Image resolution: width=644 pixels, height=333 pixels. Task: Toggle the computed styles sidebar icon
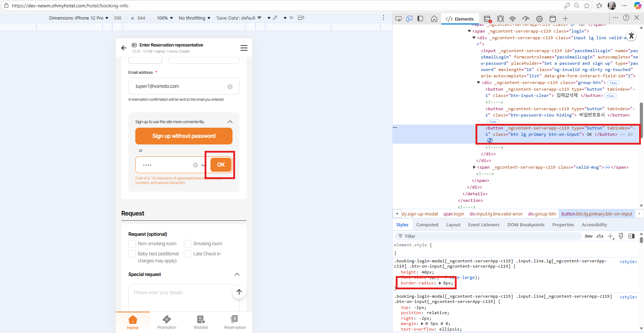tap(631, 236)
